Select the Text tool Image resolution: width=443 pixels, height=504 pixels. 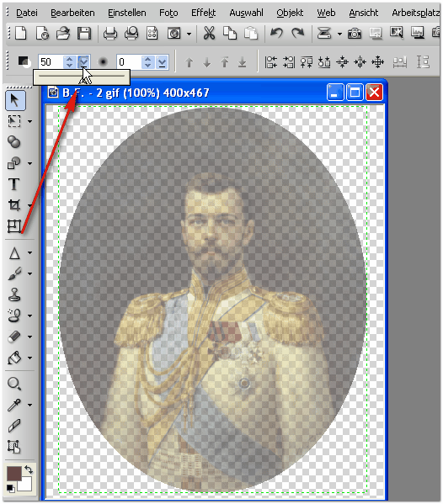(13, 184)
